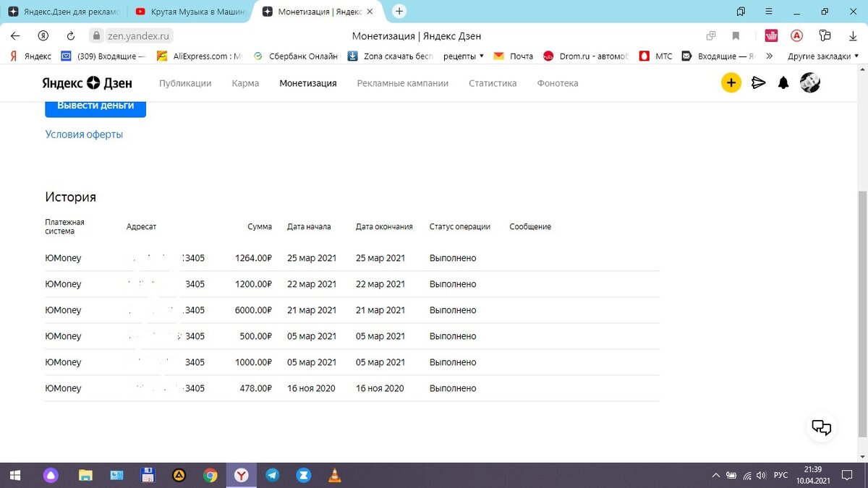The width and height of the screenshot is (868, 488).
Task: Open the Wi-Fi network tray icon
Action: tap(747, 475)
